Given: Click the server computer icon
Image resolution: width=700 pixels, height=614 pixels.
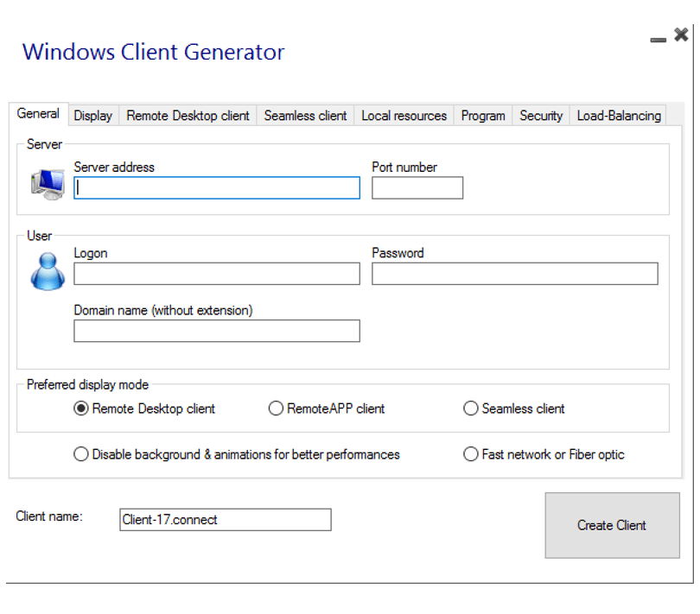Looking at the screenshot, I should [47, 184].
